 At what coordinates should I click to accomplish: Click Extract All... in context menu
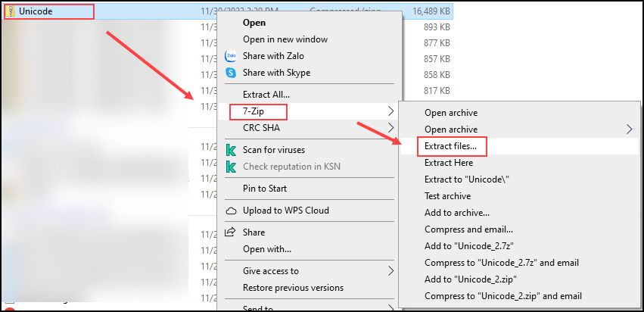(266, 95)
